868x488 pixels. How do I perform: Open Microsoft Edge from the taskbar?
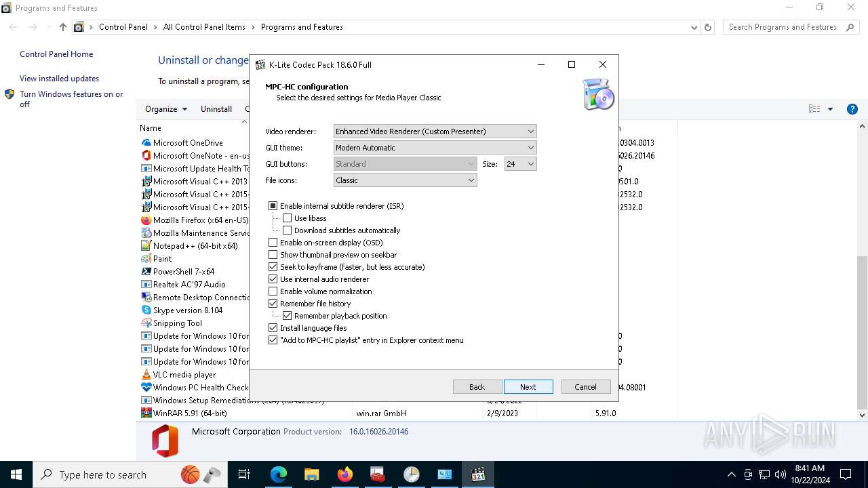(279, 474)
